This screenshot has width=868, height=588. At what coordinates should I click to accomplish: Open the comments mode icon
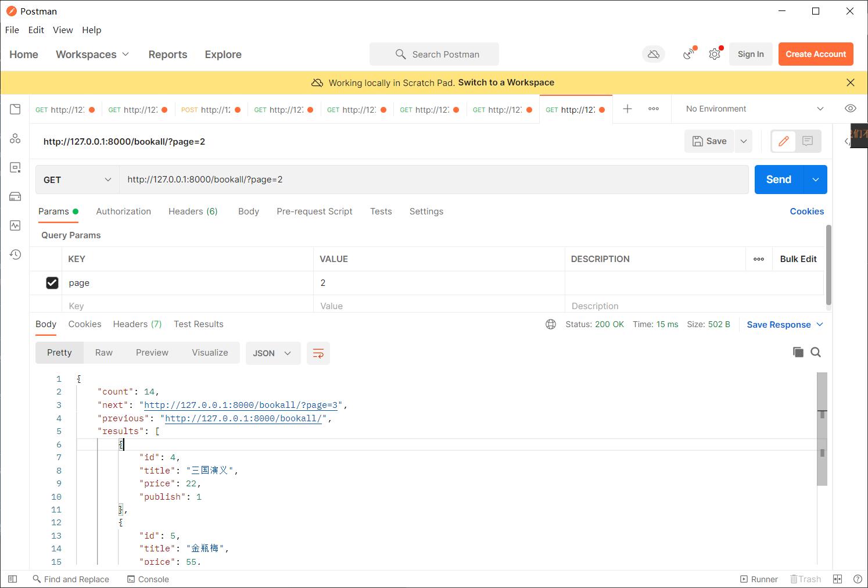coord(808,141)
